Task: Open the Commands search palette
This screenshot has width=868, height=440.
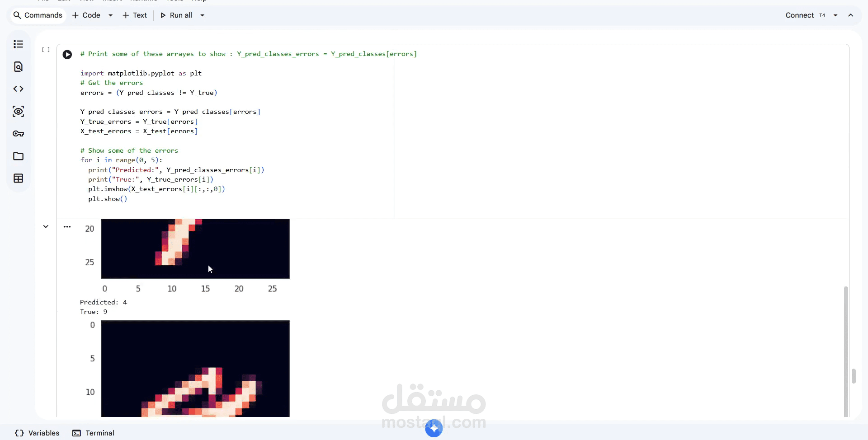Action: (38, 15)
